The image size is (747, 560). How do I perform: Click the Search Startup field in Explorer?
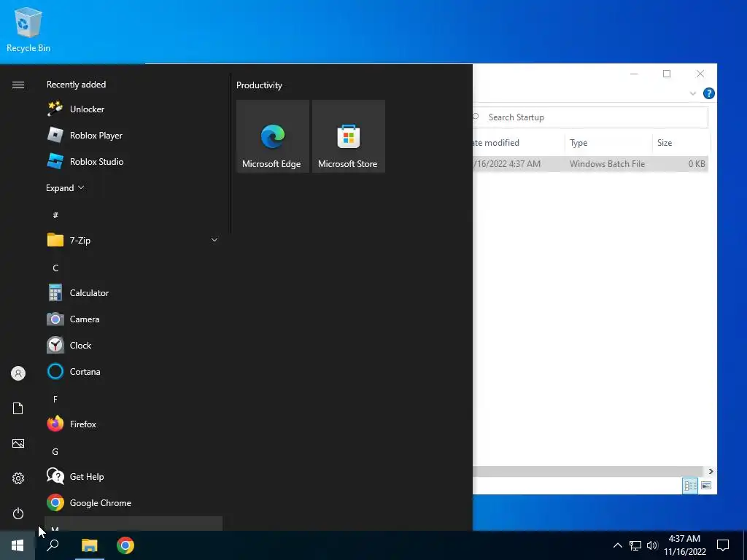[589, 117]
